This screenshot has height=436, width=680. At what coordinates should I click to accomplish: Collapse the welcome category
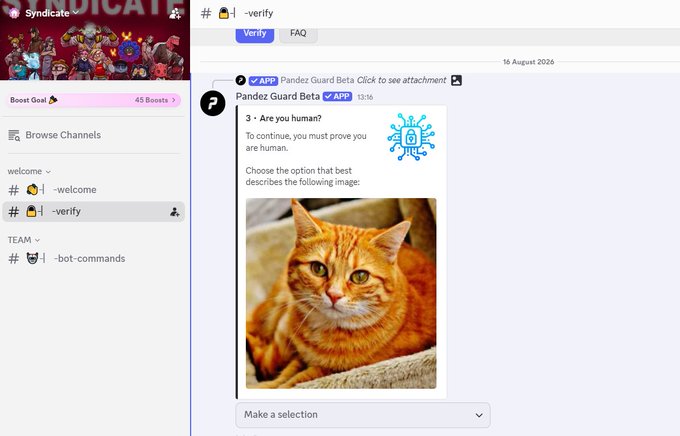pyautogui.click(x=29, y=171)
